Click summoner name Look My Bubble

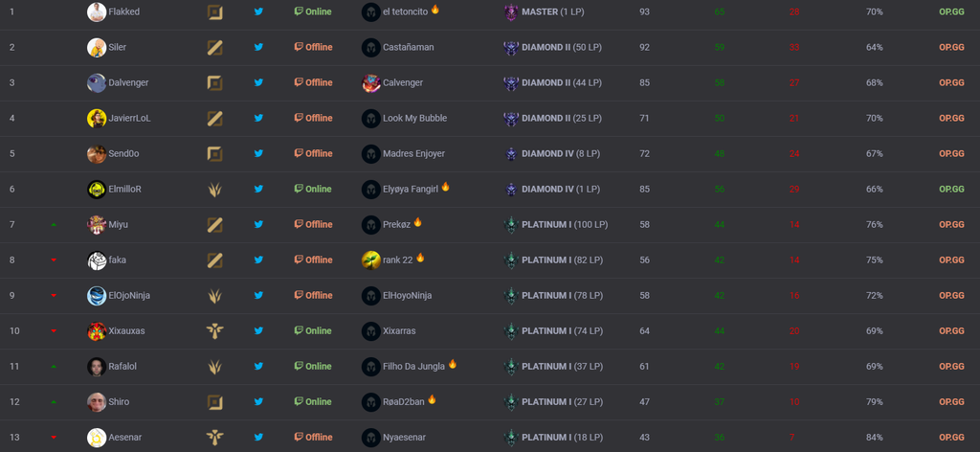(x=415, y=118)
